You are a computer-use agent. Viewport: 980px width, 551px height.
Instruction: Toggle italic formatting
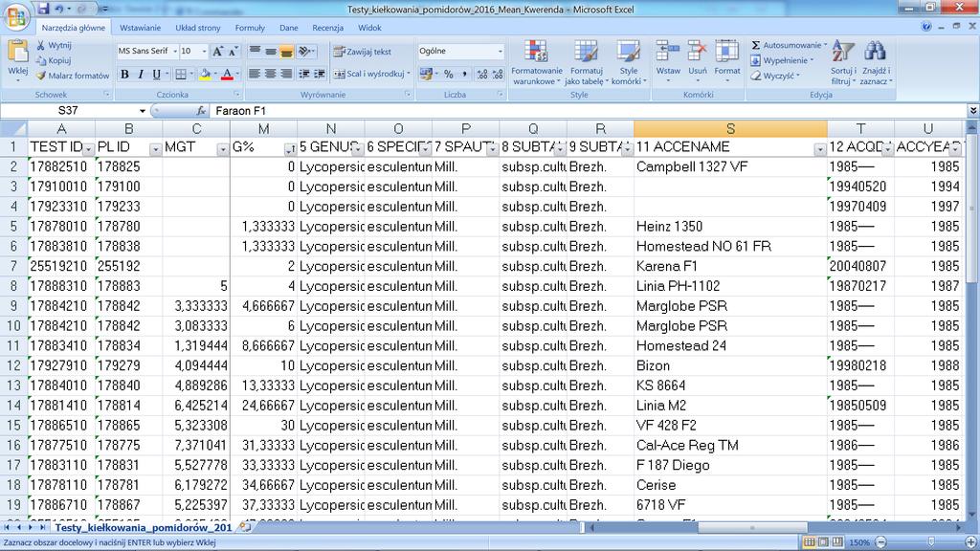(141, 75)
